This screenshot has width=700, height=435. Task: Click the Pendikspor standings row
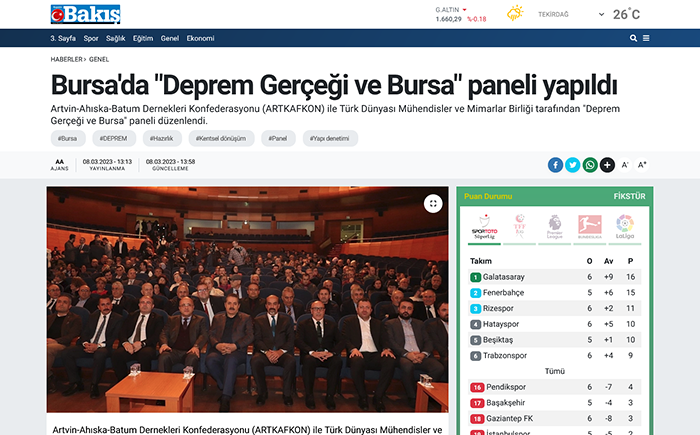[554, 387]
